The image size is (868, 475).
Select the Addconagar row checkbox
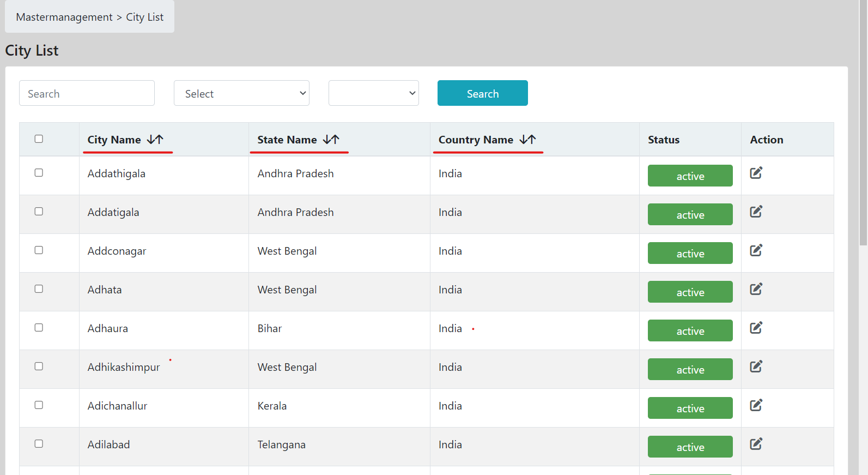coord(39,250)
